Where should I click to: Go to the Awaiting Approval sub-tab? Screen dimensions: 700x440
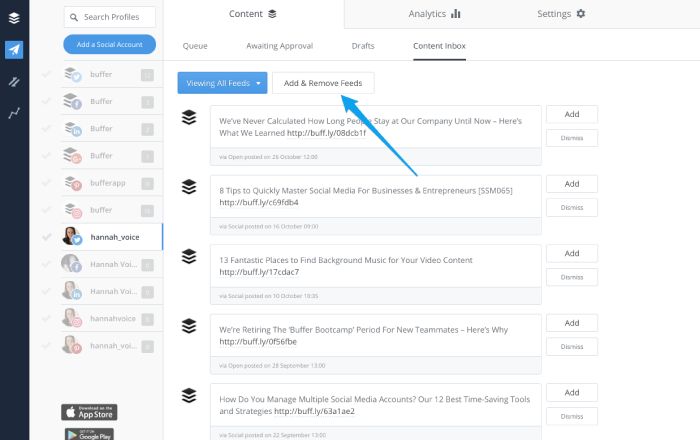(x=279, y=46)
